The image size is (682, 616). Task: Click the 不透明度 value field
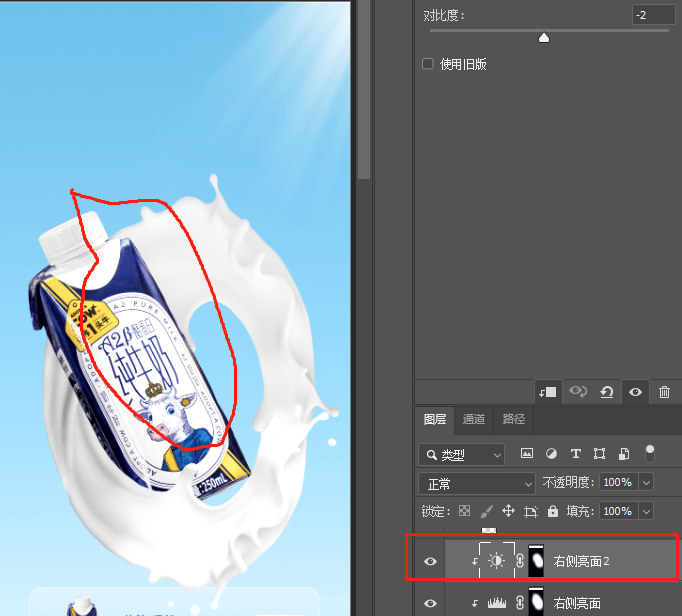[x=618, y=482]
